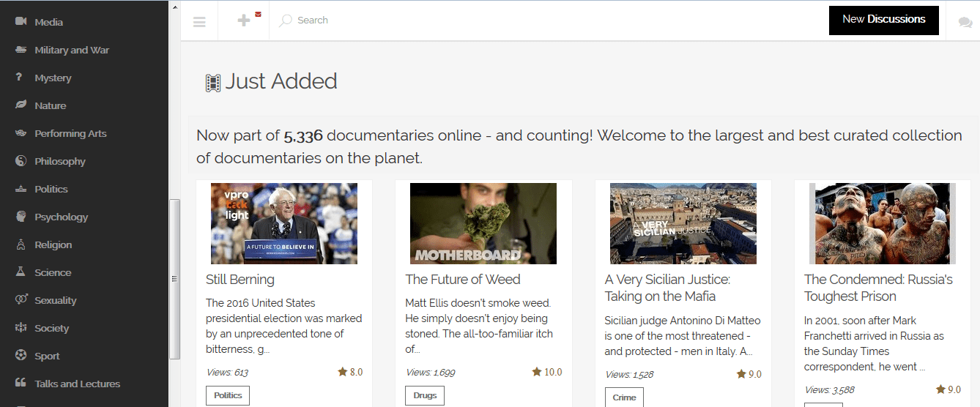
Task: Click The Future of Weed thumbnail
Action: point(483,223)
